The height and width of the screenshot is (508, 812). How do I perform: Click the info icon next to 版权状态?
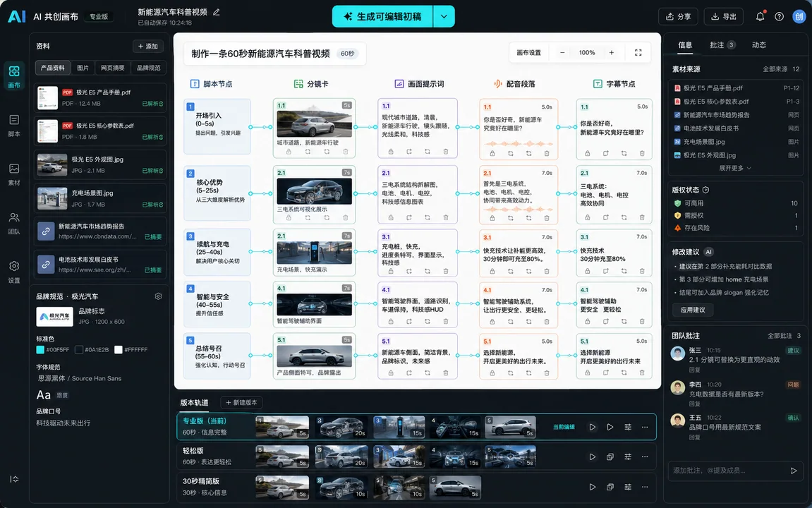706,190
